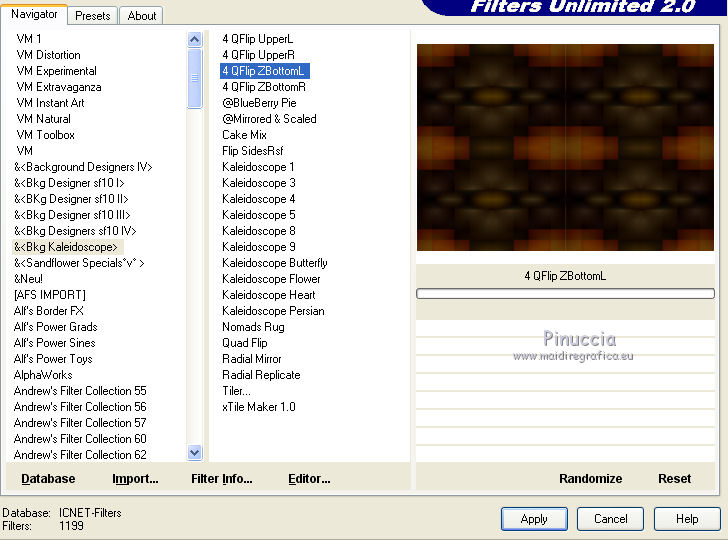Select AlphaWorks category
The image size is (728, 540).
pos(43,375)
